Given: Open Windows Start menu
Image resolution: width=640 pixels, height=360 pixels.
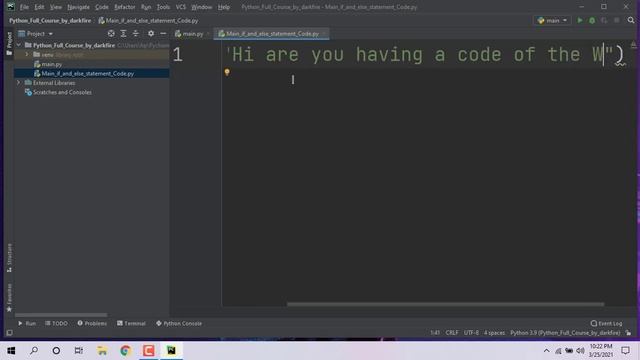Looking at the screenshot, I should 11,351.
